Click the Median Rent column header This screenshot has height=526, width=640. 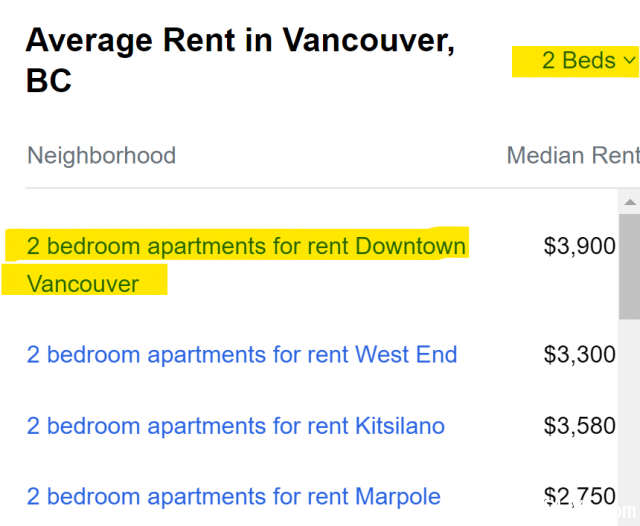pos(573,155)
